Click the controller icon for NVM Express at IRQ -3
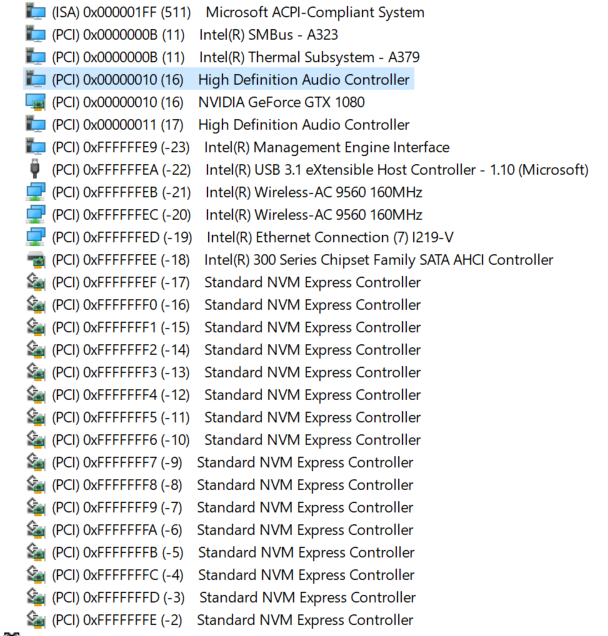The image size is (608, 636). coord(35,597)
